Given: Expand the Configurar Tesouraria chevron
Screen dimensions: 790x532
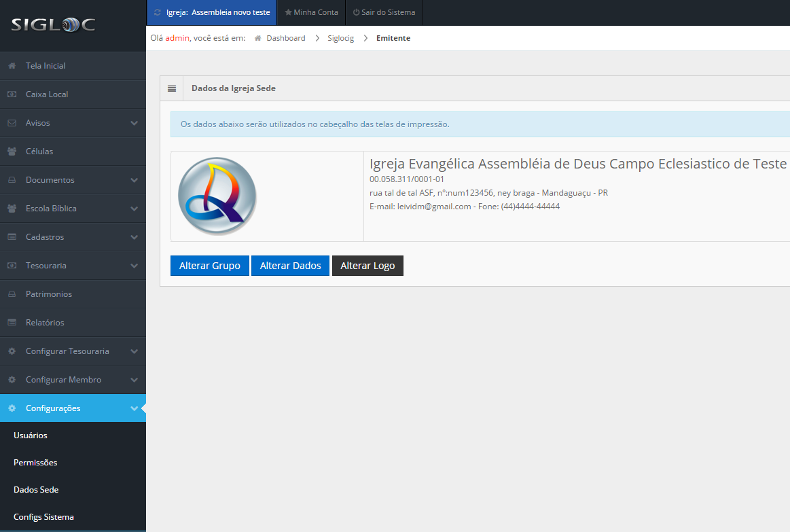Looking at the screenshot, I should (134, 351).
